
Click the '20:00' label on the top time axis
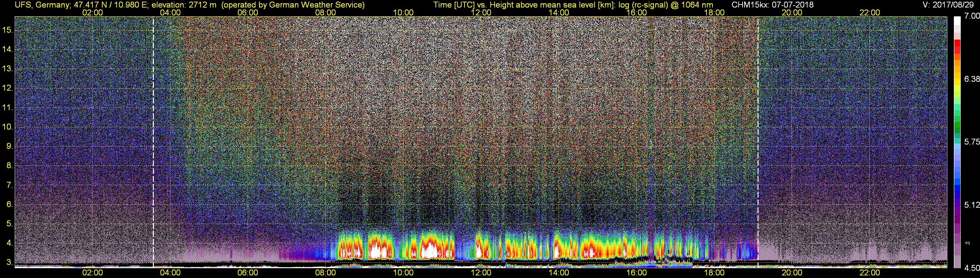pyautogui.click(x=792, y=12)
